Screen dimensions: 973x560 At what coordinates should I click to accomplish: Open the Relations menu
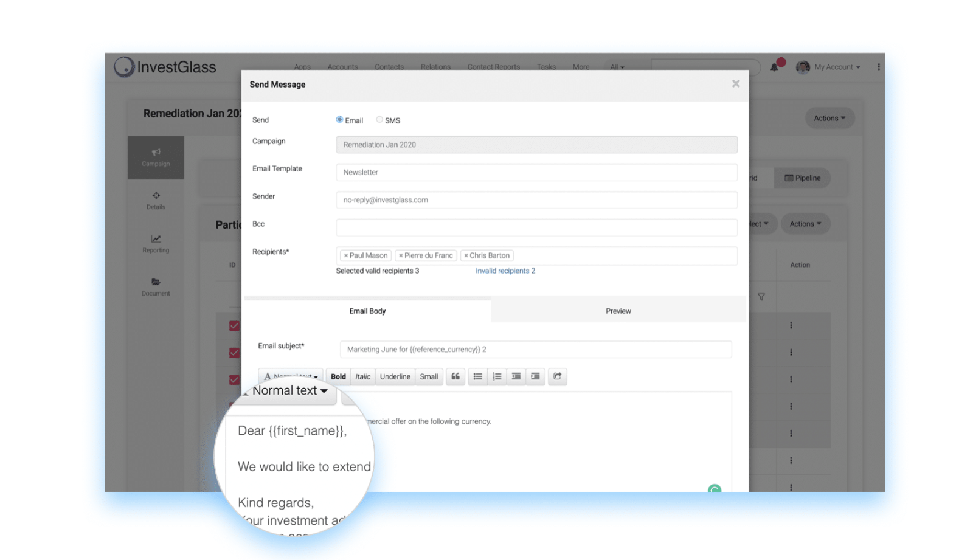435,67
